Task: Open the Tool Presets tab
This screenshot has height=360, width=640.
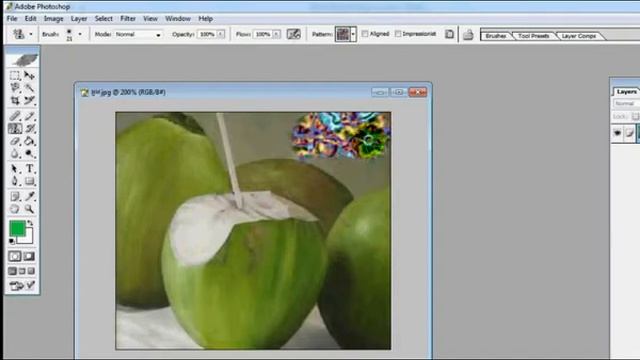Action: pyautogui.click(x=533, y=36)
